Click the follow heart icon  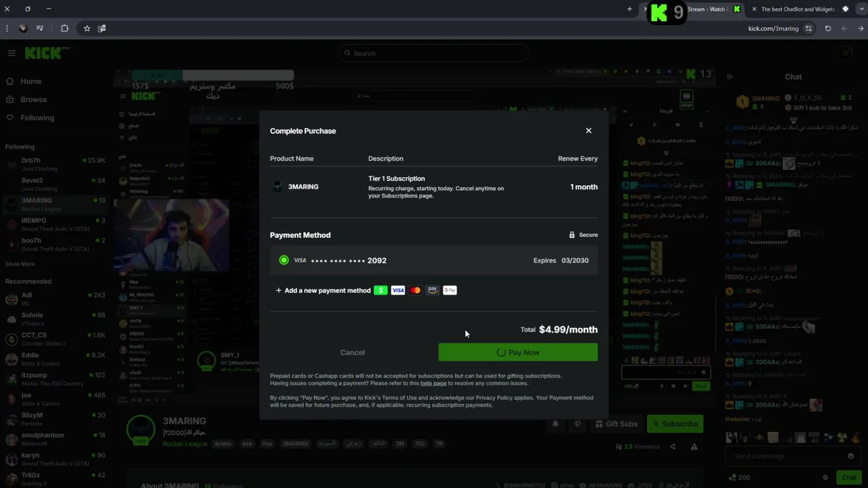(x=577, y=424)
